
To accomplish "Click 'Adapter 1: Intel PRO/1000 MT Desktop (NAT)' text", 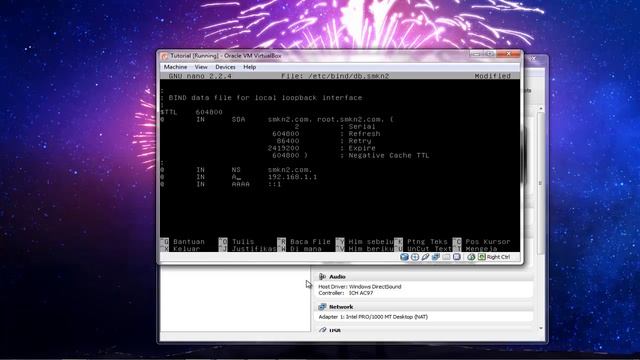I will click(x=373, y=317).
